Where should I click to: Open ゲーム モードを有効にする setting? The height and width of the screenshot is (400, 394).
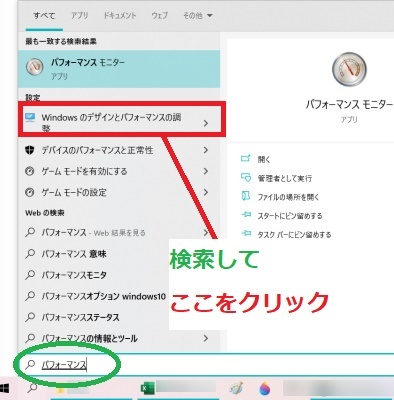point(119,171)
